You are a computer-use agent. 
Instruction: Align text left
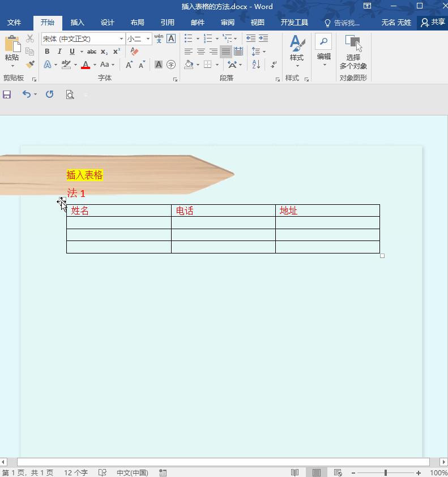click(189, 51)
